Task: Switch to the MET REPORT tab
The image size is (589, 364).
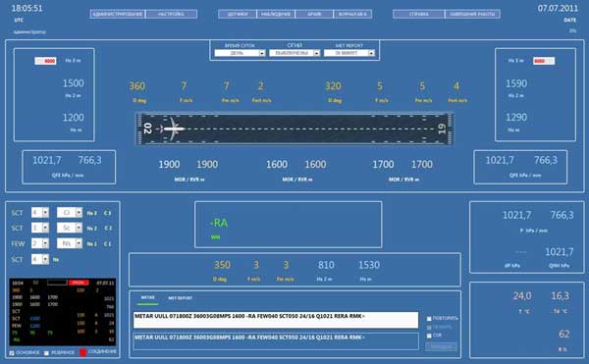Action: point(181,298)
